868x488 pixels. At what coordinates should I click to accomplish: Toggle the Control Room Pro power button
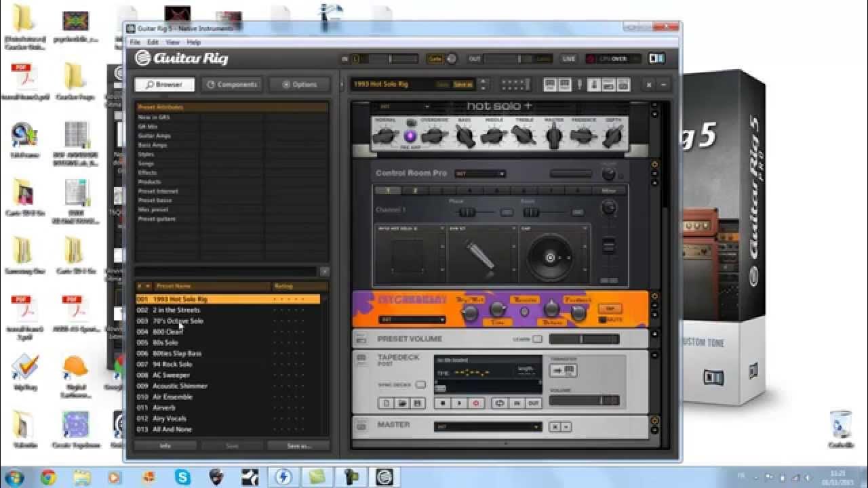(655, 164)
